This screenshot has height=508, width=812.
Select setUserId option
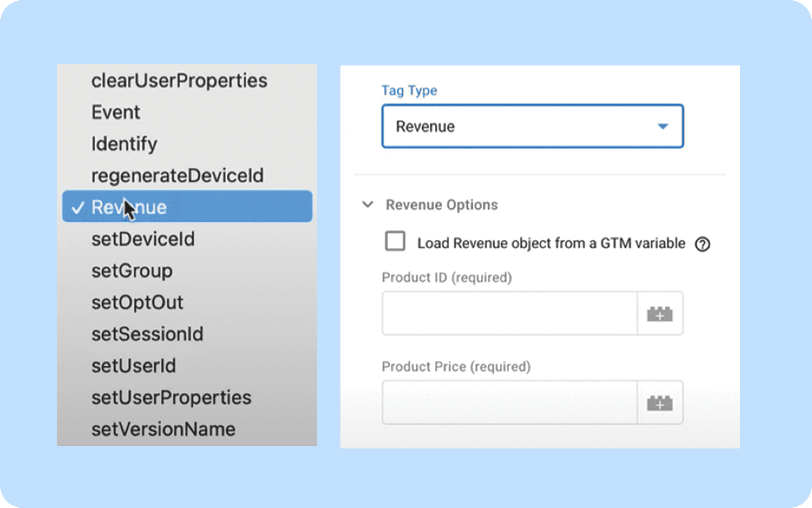pyautogui.click(x=133, y=366)
